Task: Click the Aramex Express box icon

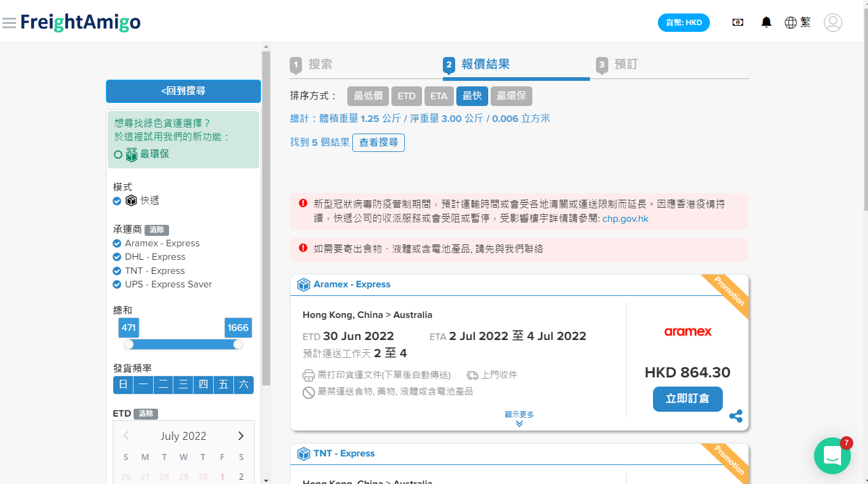Action: coord(303,284)
